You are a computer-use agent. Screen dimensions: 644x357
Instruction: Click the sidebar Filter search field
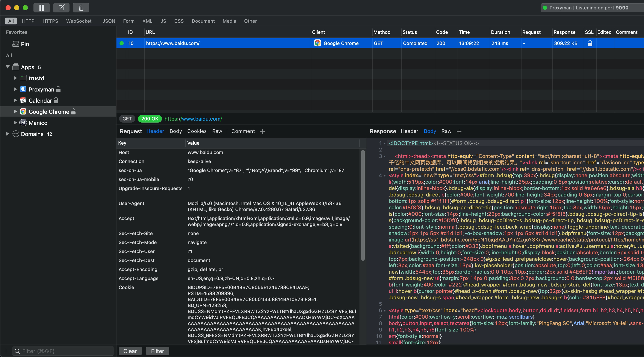pyautogui.click(x=63, y=351)
